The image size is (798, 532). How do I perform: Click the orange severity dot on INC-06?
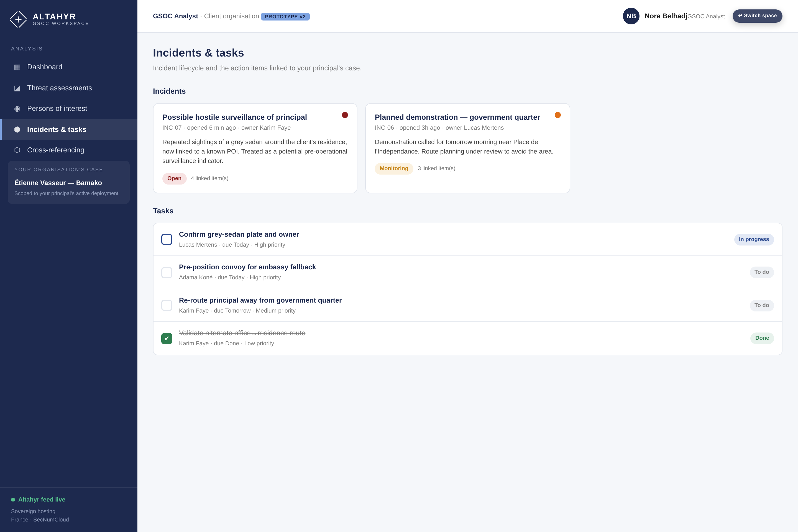coord(557,115)
